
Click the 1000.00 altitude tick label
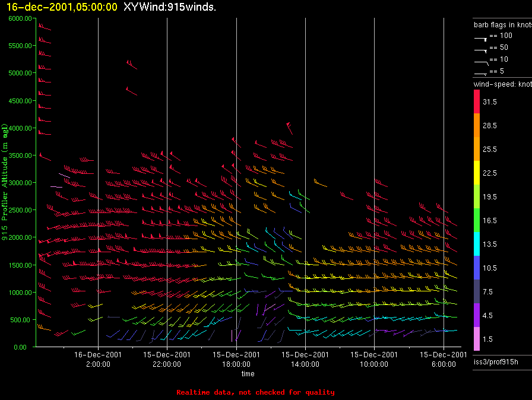[x=20, y=293]
